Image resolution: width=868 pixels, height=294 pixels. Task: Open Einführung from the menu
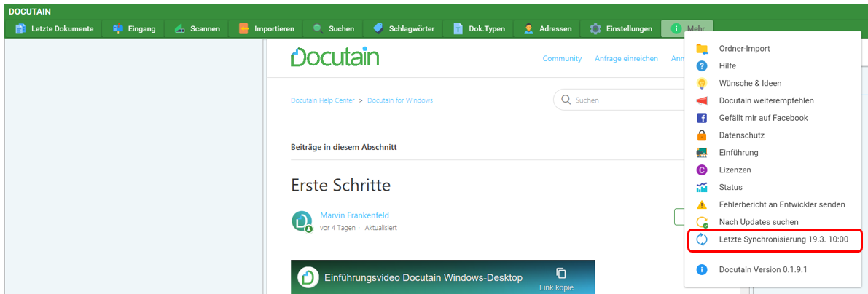coord(773,153)
